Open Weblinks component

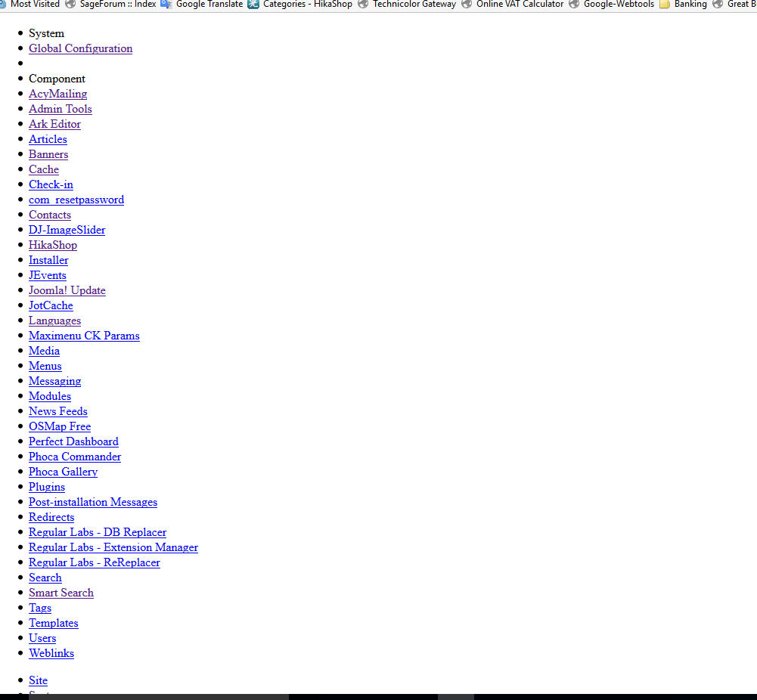[51, 652]
